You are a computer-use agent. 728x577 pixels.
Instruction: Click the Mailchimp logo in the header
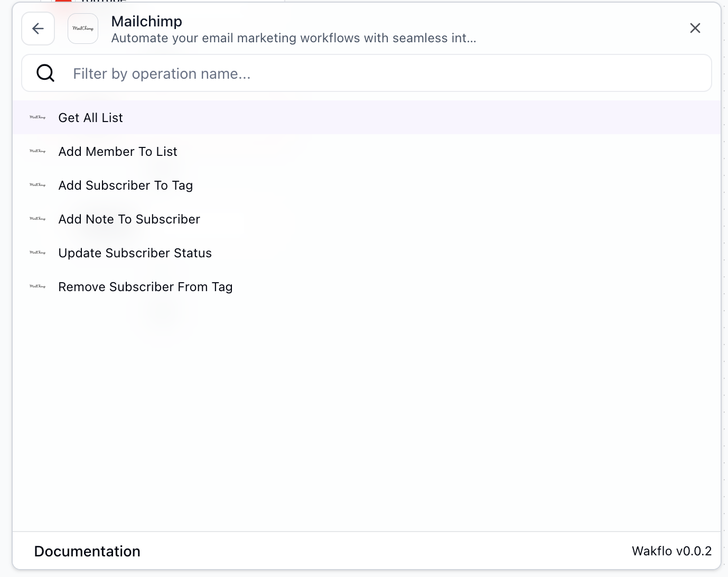click(x=82, y=28)
